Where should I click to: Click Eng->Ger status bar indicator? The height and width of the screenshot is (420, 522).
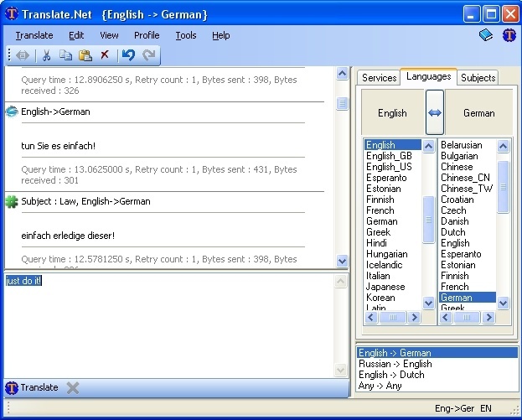click(454, 408)
